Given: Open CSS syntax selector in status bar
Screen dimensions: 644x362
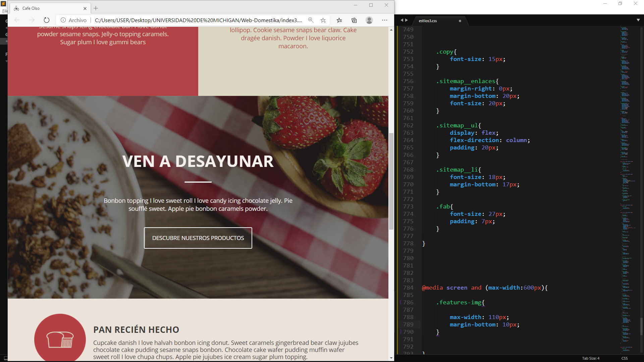Looking at the screenshot, I should click(x=625, y=358).
